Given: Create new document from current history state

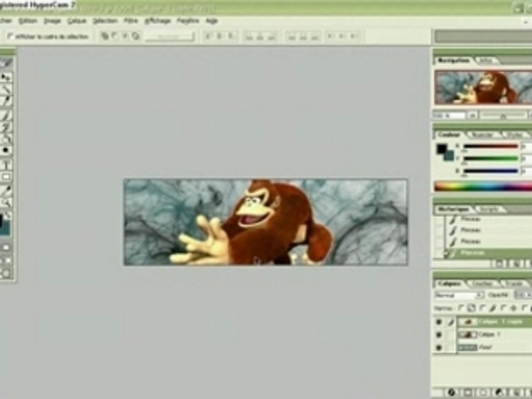Looking at the screenshot, I should coord(499,263).
